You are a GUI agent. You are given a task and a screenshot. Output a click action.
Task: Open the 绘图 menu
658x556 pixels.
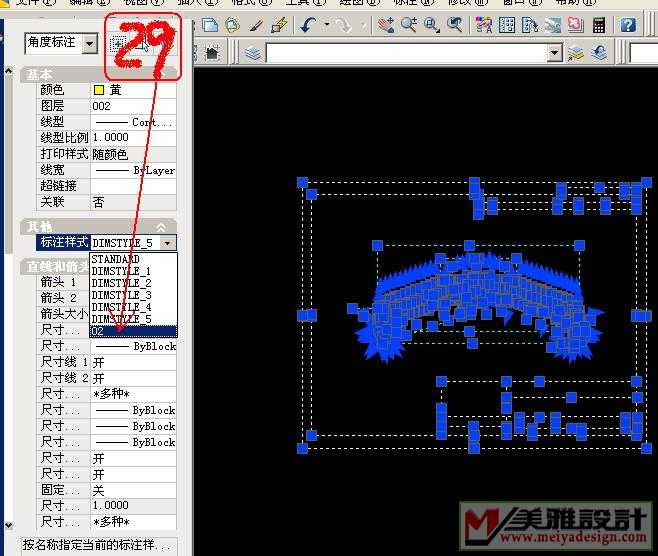click(360, 2)
